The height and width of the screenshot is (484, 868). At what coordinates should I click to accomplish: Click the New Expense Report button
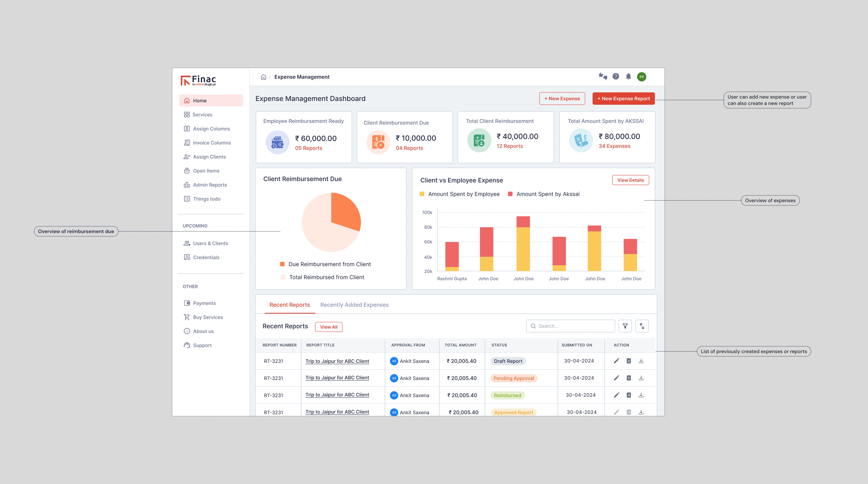(x=623, y=98)
